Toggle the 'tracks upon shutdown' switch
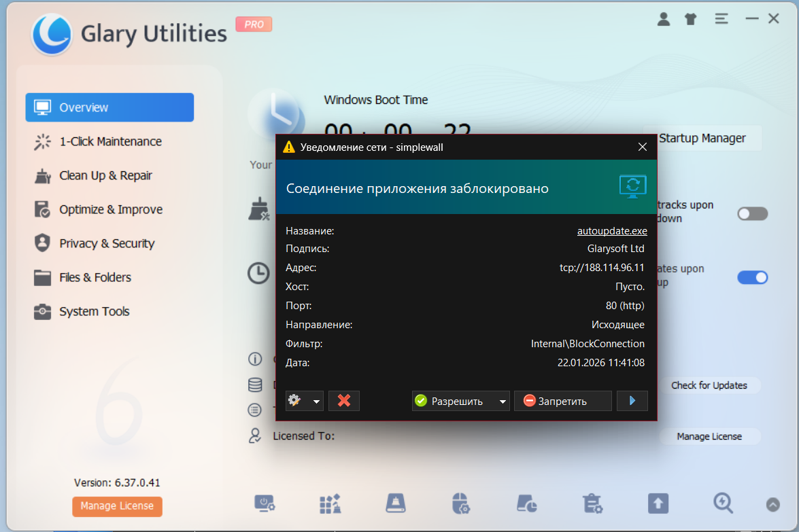The image size is (799, 532). point(752,213)
